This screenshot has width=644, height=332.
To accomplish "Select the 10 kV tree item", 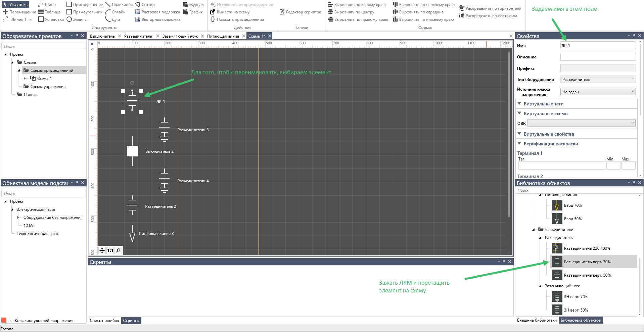I will click(28, 226).
